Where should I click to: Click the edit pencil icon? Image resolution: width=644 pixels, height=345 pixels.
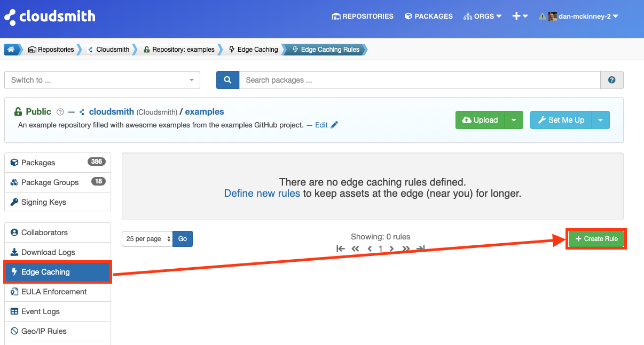pos(334,125)
